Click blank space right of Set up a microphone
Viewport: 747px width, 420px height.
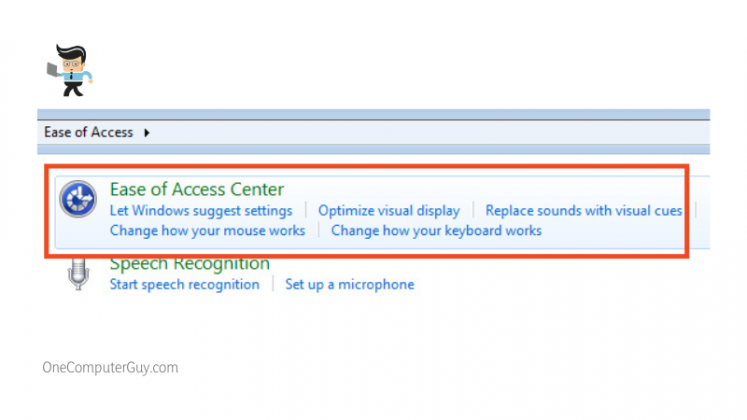(x=550, y=284)
